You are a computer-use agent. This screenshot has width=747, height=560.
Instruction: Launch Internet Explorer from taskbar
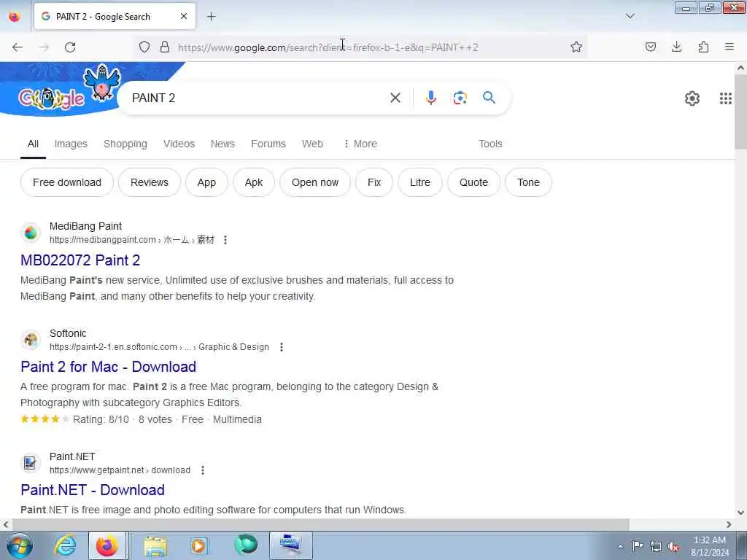click(65, 545)
